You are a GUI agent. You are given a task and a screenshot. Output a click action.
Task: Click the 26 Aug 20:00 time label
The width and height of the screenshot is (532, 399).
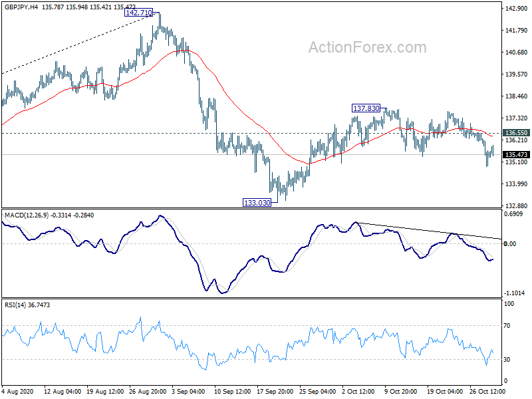coord(148,391)
